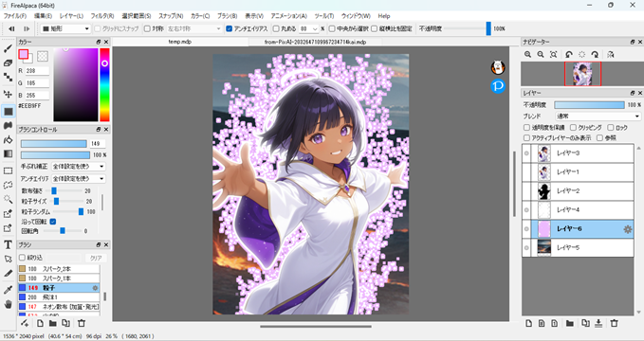Open 選択範囲(S) menu

tap(137, 16)
